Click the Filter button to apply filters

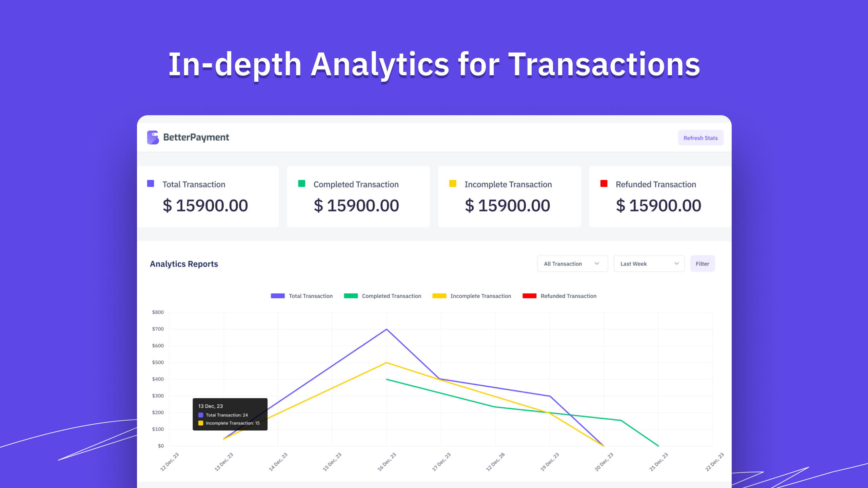[x=702, y=264]
